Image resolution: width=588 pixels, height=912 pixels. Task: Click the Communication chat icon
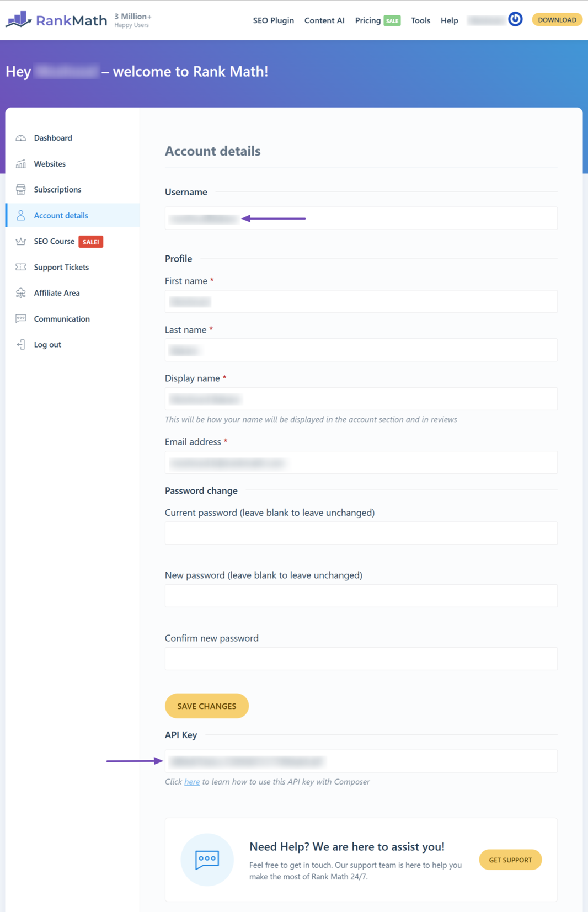pyautogui.click(x=21, y=319)
